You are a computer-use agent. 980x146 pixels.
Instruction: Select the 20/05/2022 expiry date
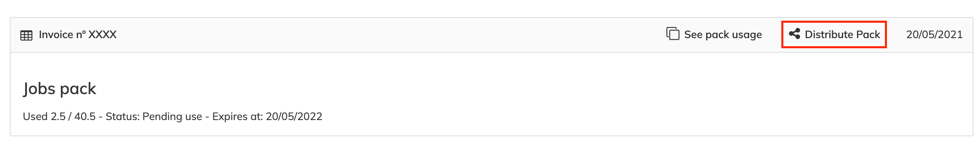click(x=294, y=116)
